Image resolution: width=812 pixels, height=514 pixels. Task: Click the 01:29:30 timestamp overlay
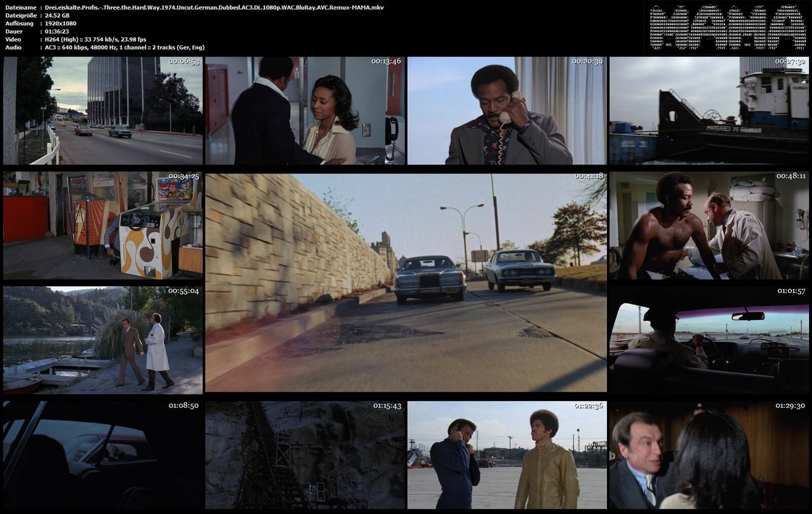[790, 405]
